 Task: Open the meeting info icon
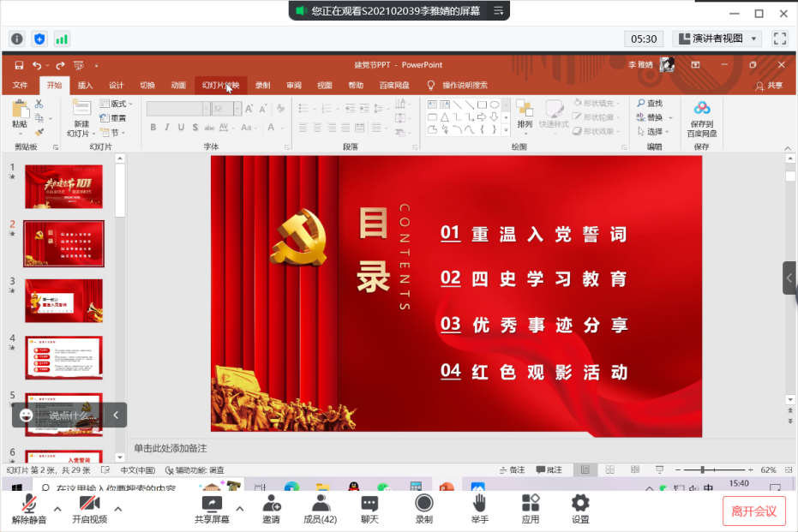point(17,39)
